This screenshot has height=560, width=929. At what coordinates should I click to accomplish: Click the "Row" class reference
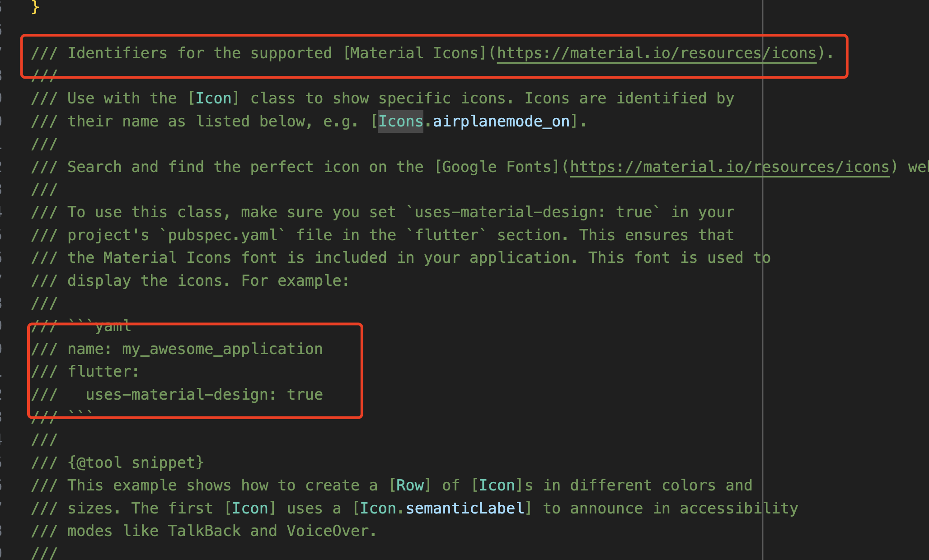[410, 485]
